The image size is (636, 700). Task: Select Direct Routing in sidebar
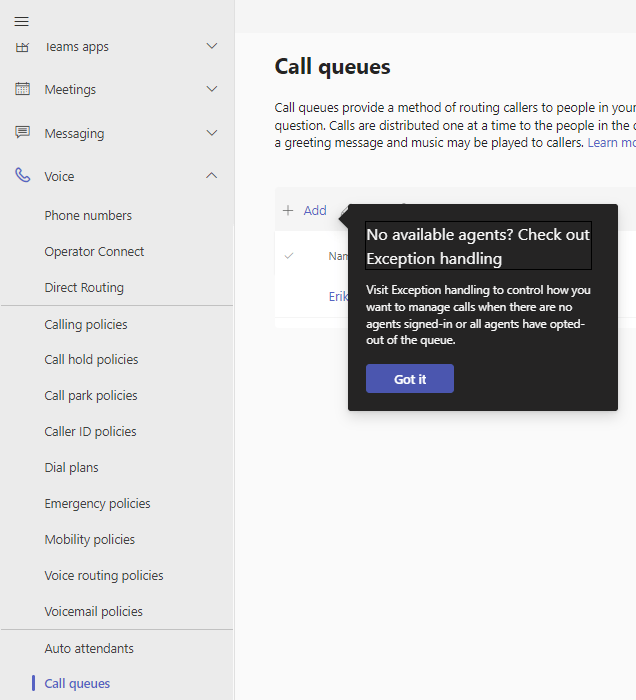coord(84,287)
